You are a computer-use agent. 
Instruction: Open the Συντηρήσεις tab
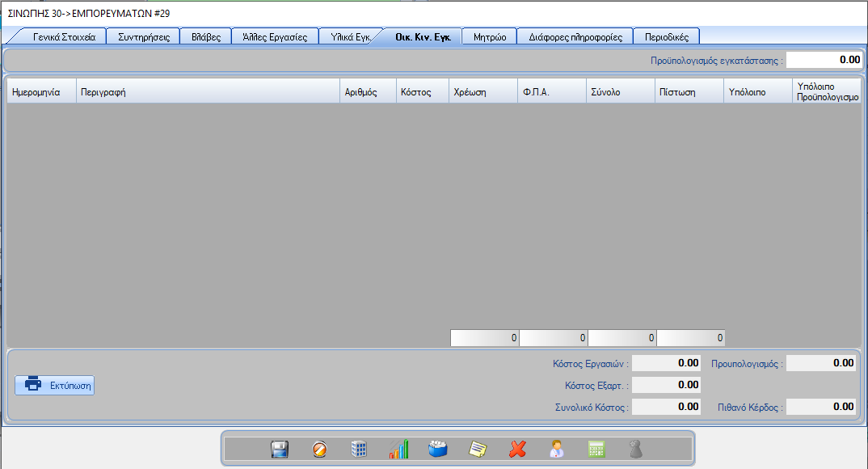pos(143,37)
